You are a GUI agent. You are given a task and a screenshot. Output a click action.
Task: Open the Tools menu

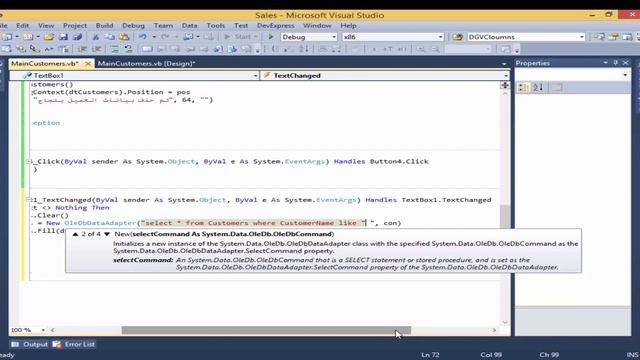pos(216,25)
